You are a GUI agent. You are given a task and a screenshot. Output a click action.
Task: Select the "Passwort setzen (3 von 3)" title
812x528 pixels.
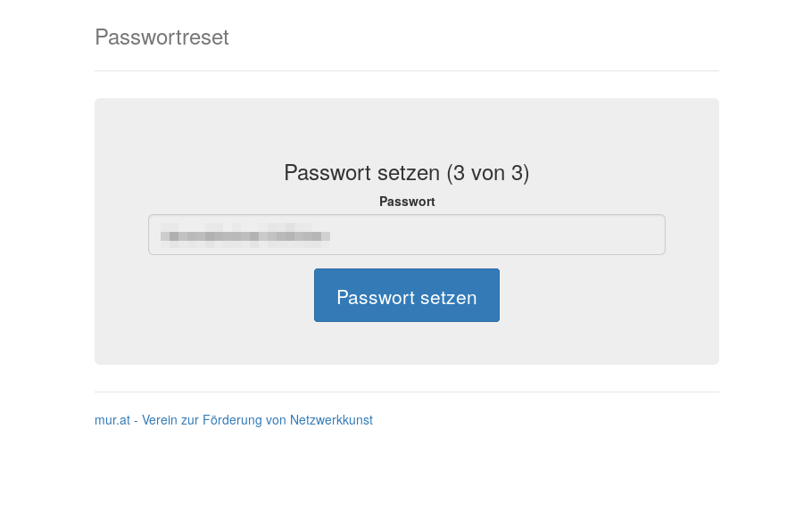(406, 172)
